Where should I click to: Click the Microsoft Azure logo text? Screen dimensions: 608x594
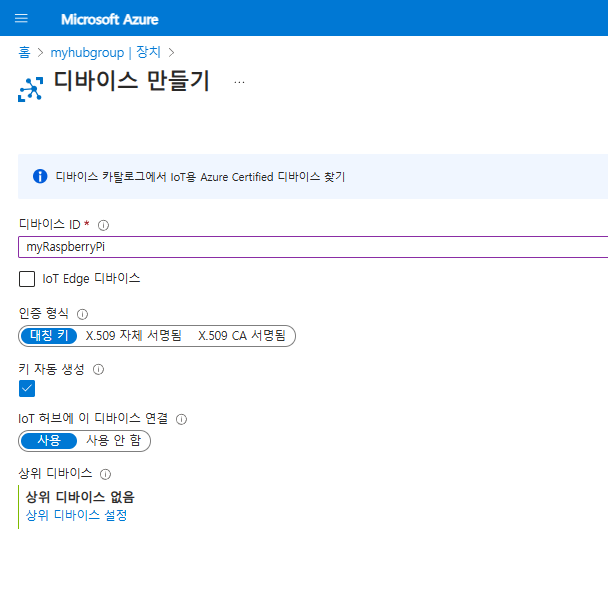[110, 19]
